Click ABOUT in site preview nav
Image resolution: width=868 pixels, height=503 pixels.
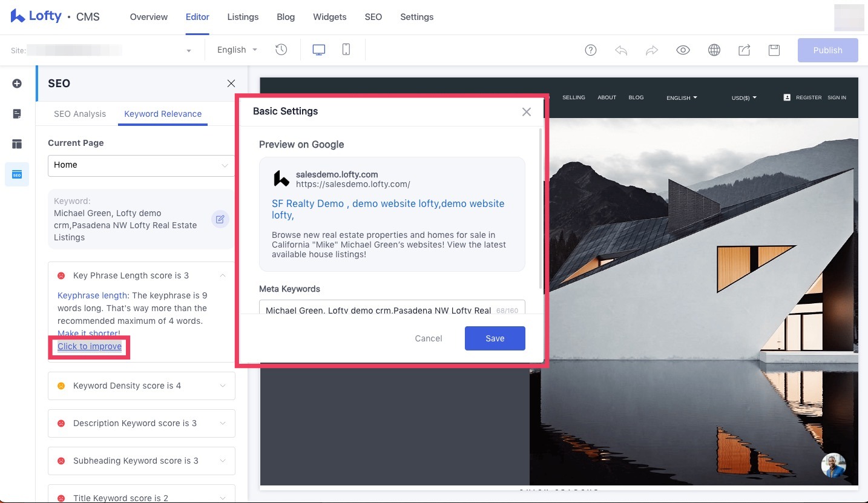tap(607, 97)
